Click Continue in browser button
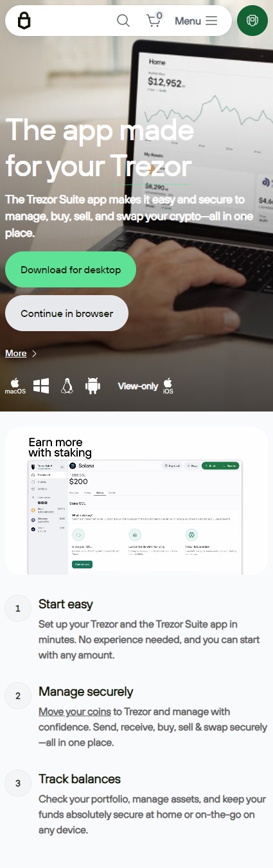 point(67,313)
